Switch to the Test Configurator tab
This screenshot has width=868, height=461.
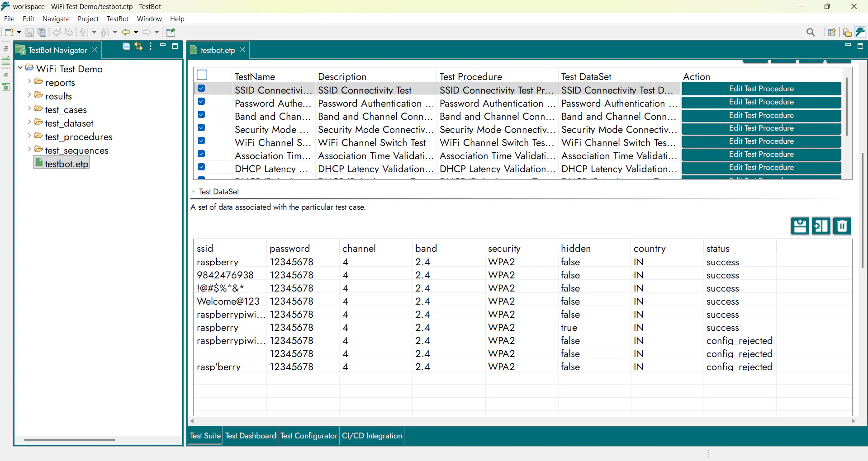(309, 436)
